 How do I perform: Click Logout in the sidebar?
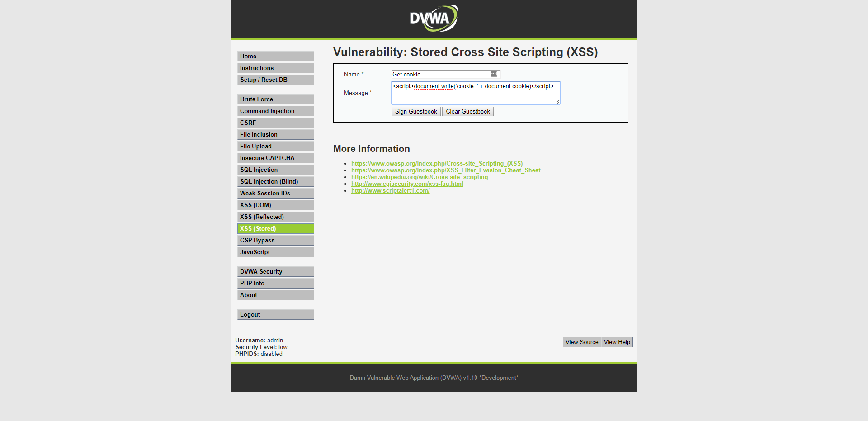275,314
